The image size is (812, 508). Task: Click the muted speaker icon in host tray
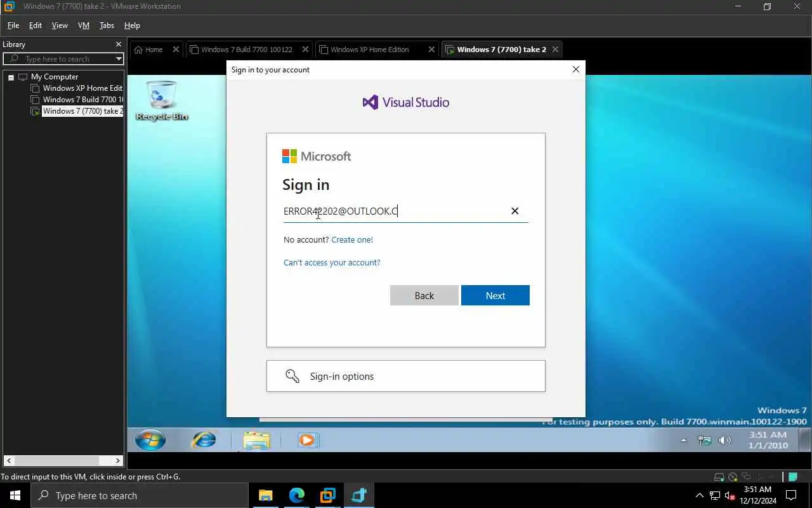pos(730,495)
